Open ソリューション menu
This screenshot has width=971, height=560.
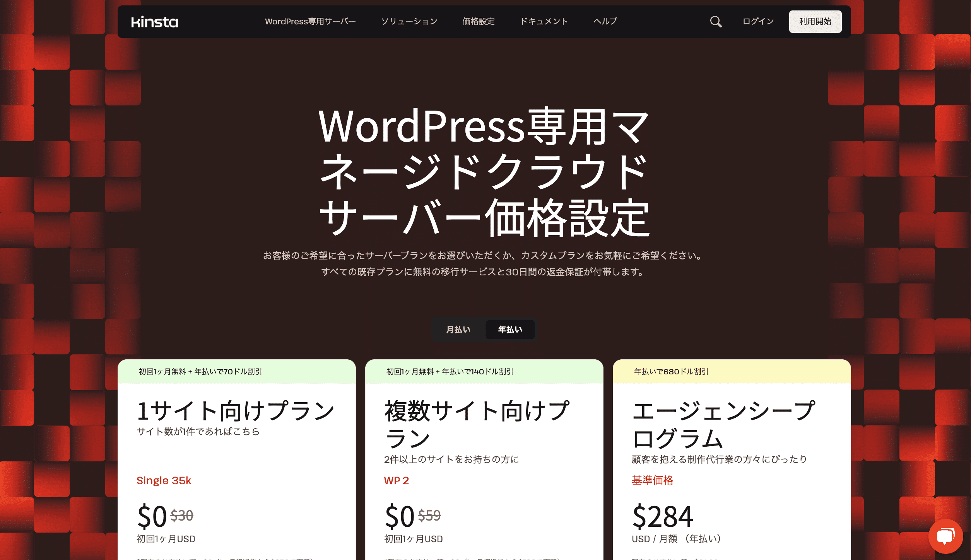(409, 21)
